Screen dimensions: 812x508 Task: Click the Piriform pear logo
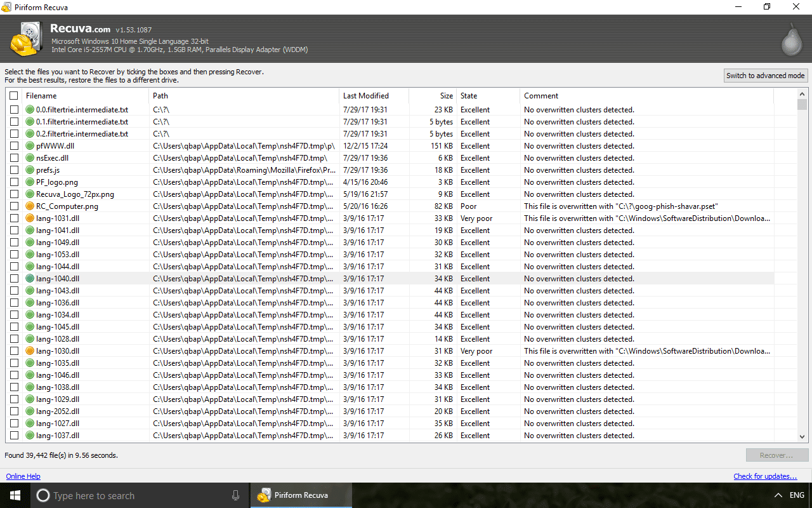point(791,39)
